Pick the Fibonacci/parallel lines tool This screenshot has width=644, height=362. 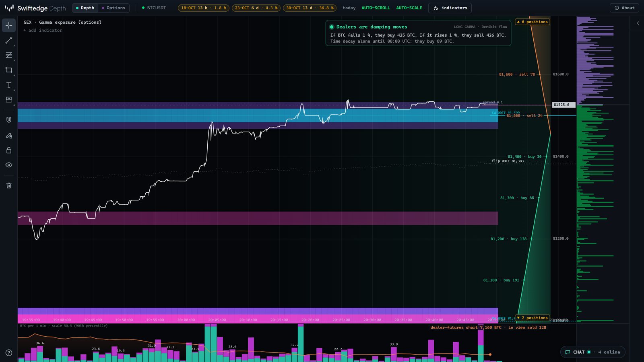pyautogui.click(x=9, y=55)
